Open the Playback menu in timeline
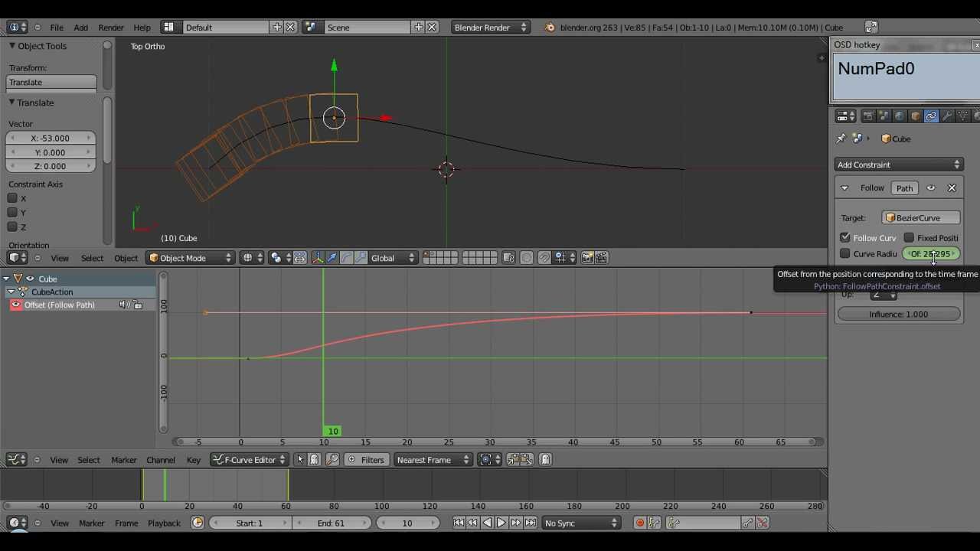 (x=164, y=523)
